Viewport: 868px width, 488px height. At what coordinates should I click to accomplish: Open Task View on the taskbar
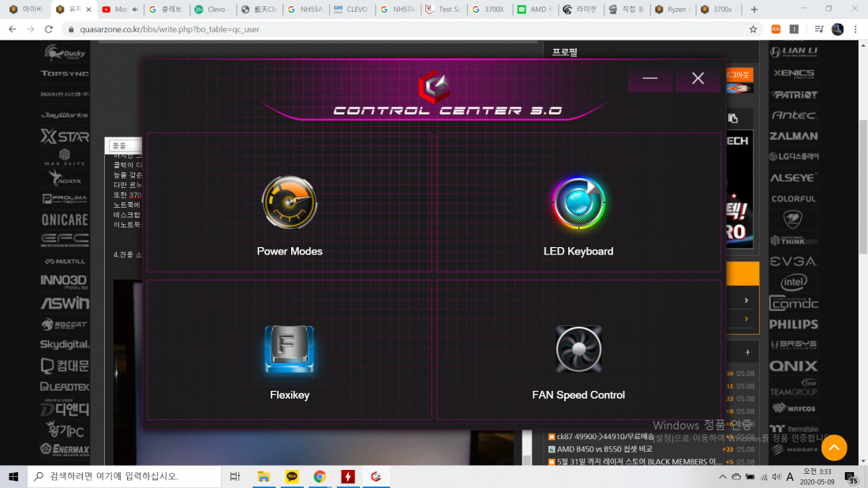[x=234, y=476]
